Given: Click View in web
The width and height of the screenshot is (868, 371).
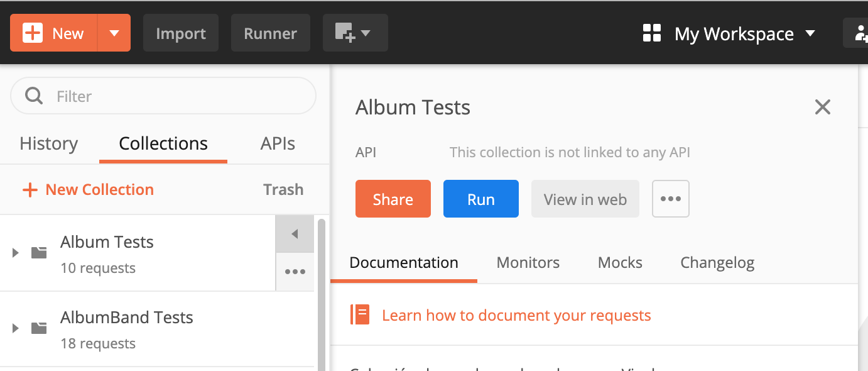Looking at the screenshot, I should coord(585,199).
